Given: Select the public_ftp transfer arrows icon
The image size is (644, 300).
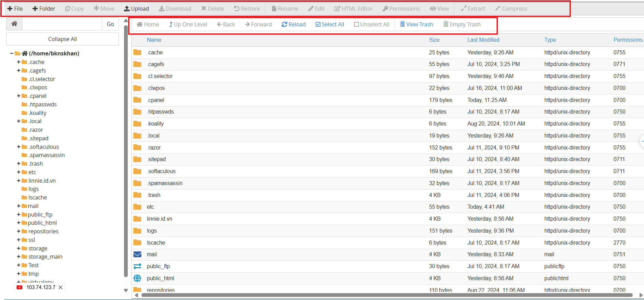Looking at the screenshot, I should pyautogui.click(x=137, y=266).
